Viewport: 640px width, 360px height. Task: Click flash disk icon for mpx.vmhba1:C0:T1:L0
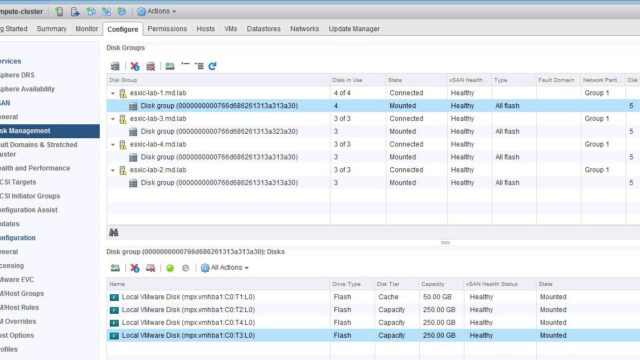pos(114,297)
